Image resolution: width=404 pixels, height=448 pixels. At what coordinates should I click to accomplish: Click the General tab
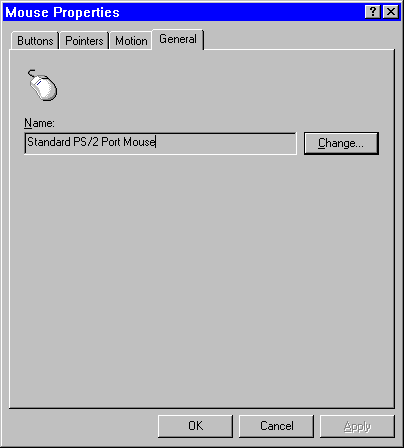tap(178, 39)
